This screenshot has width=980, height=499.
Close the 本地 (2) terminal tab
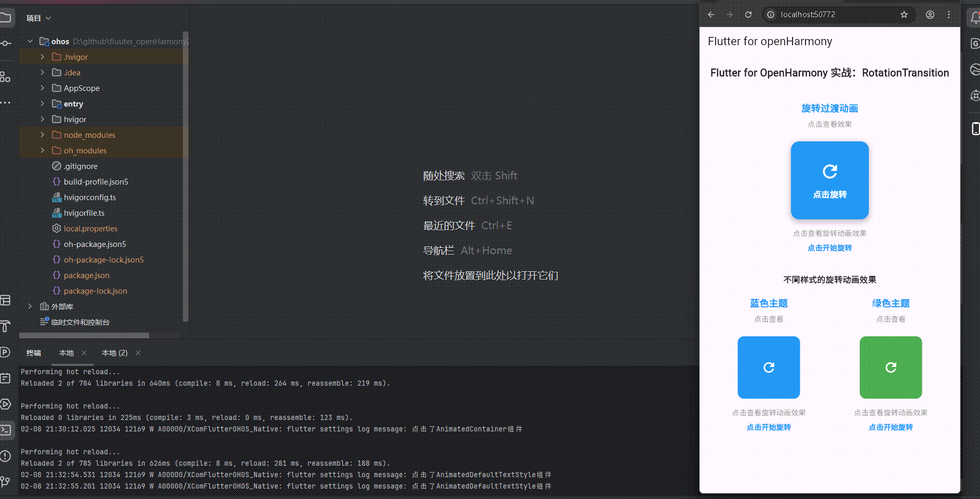click(138, 353)
